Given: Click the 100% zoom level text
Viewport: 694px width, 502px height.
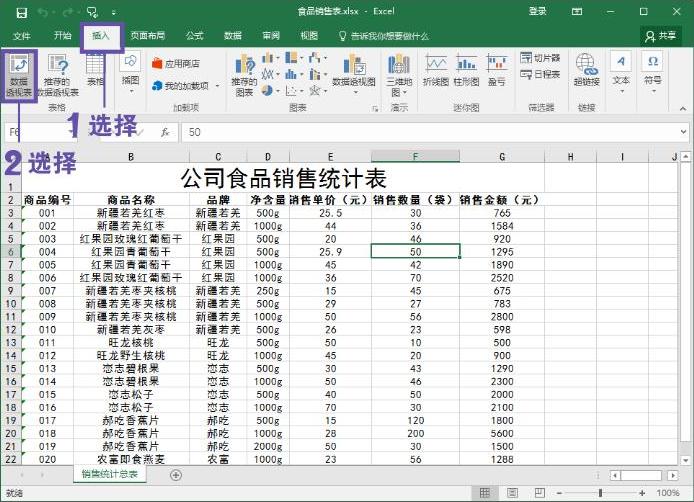Looking at the screenshot, I should (x=667, y=493).
